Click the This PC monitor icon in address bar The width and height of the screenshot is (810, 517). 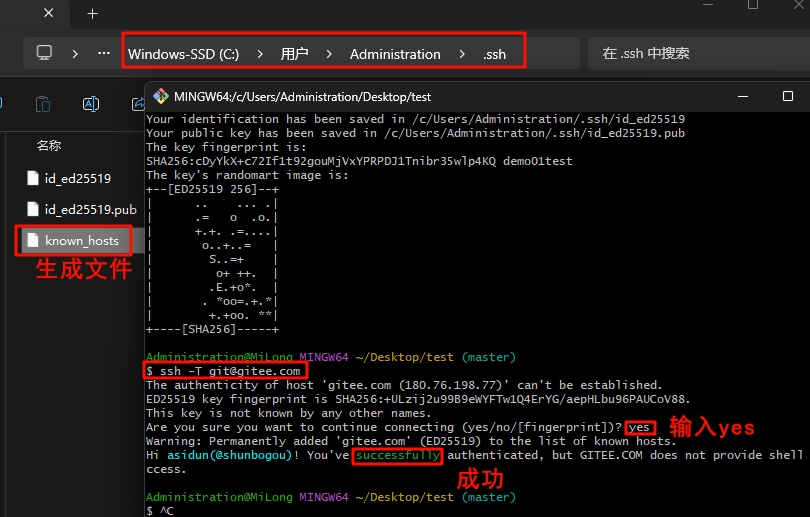[44, 53]
